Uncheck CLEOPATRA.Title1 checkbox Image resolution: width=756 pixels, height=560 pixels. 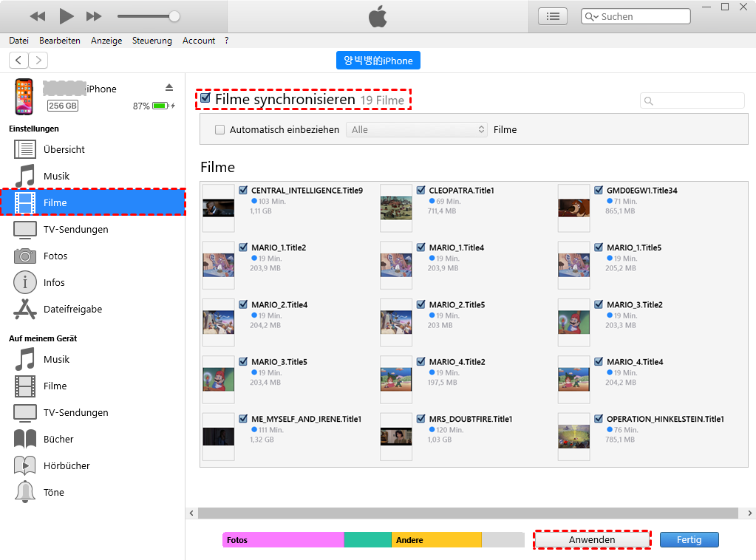[421, 190]
